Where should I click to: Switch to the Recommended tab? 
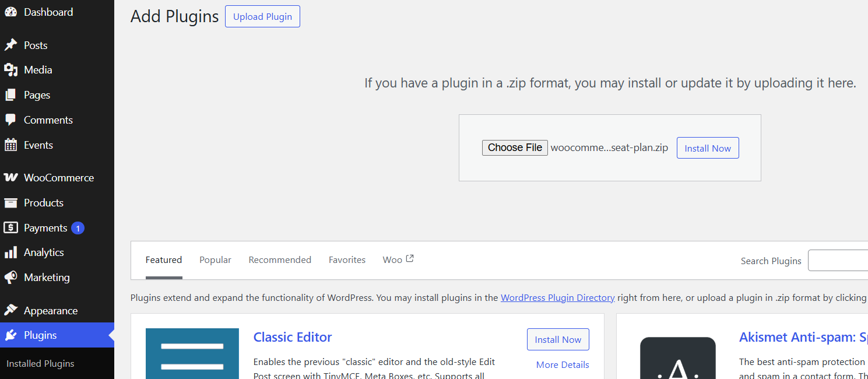[x=280, y=260]
